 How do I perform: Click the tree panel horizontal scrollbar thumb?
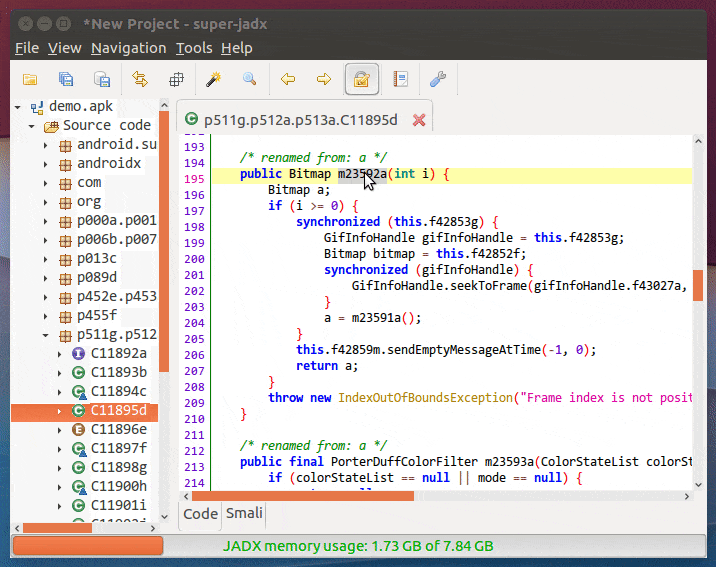click(57, 528)
